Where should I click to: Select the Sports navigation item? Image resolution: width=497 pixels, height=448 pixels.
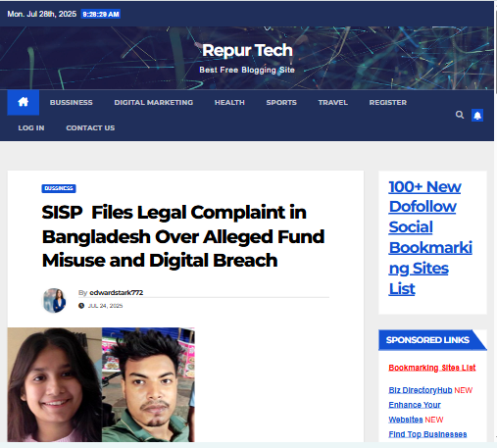pos(281,103)
